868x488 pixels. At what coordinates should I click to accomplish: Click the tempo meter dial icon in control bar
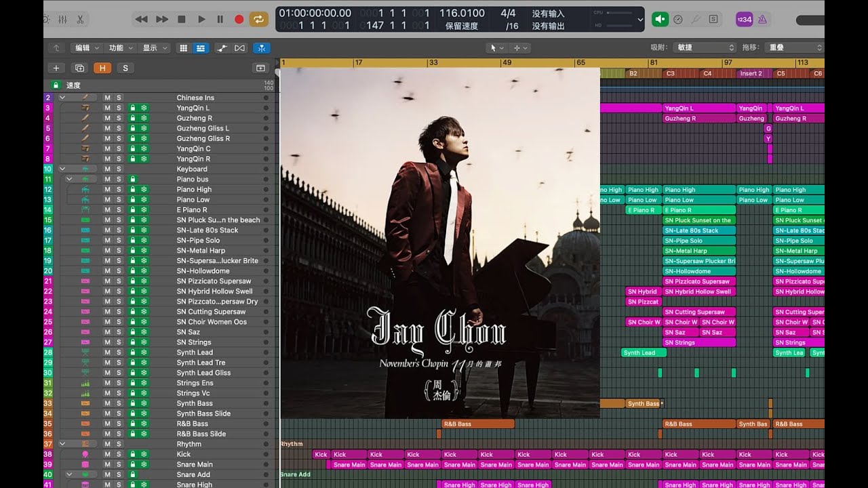pos(677,20)
